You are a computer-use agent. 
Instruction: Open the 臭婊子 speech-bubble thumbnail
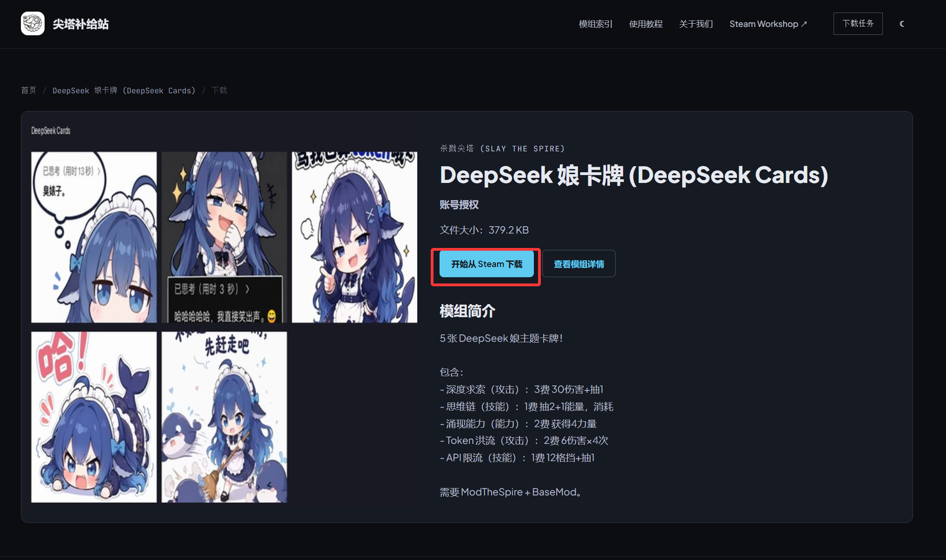tap(94, 237)
